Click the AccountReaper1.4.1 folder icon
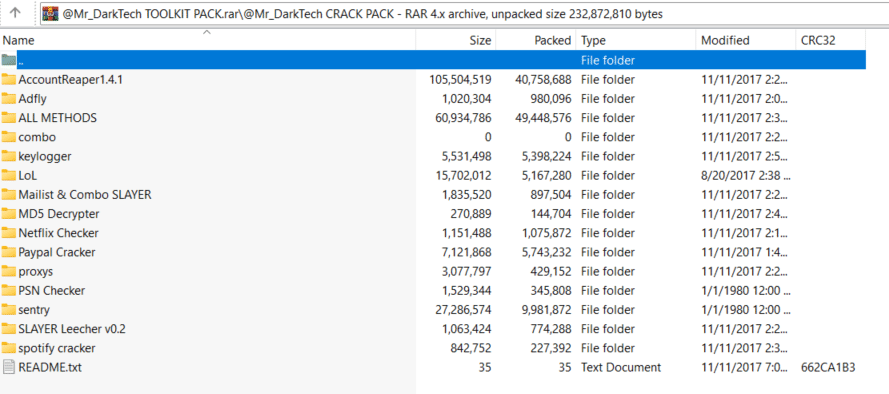This screenshot has height=394, width=889. coord(9,79)
